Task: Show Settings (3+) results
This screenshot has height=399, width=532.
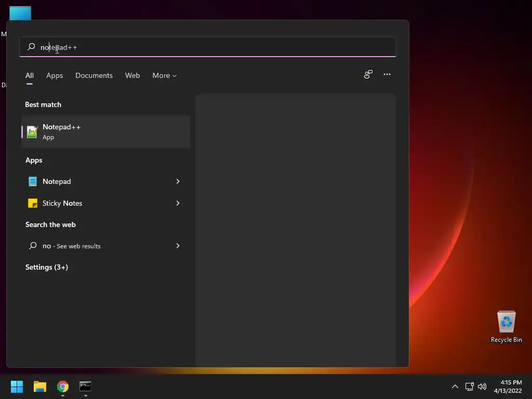Action: (47, 268)
